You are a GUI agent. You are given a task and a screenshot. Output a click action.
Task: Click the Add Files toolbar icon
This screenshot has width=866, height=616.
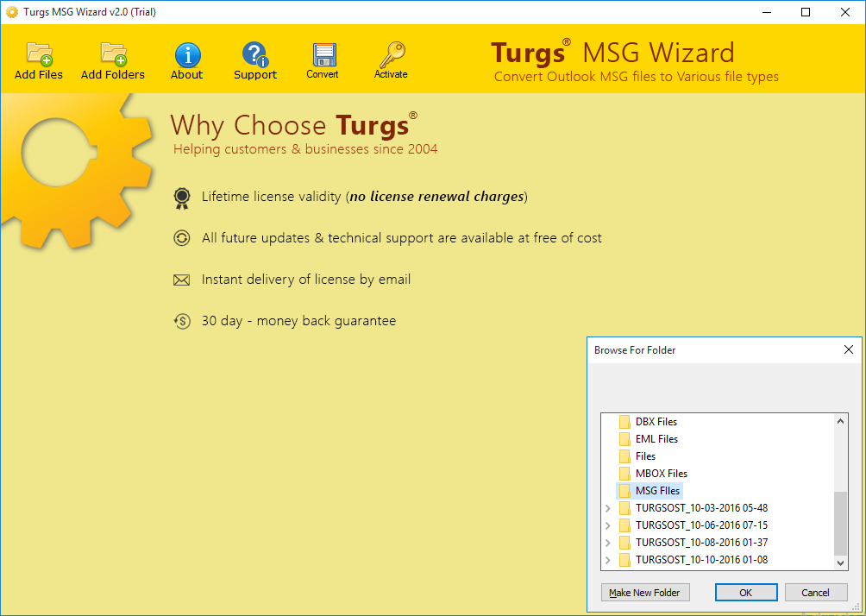tap(39, 53)
